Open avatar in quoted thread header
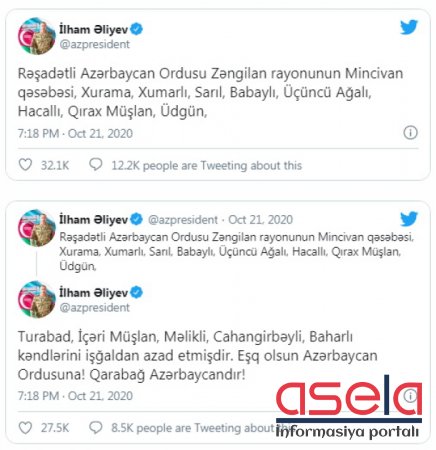 click(x=37, y=228)
